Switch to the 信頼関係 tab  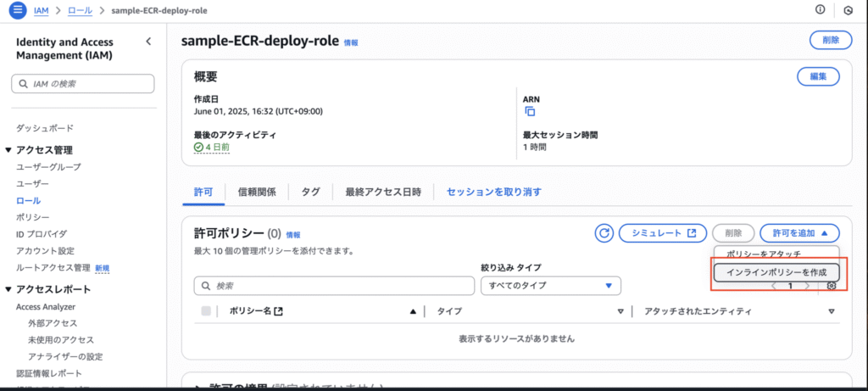(x=256, y=193)
